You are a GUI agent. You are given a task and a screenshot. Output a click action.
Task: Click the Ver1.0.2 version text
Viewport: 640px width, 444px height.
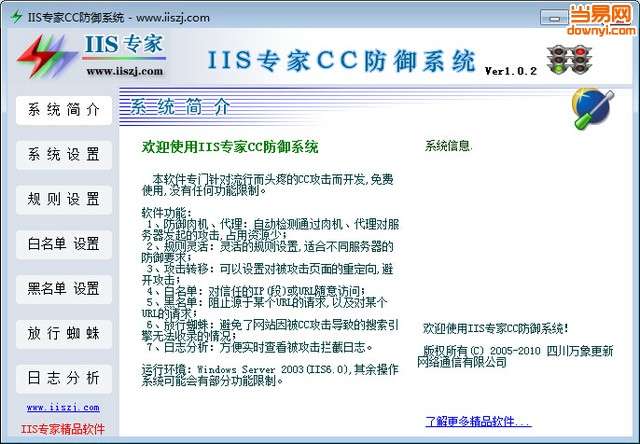(511, 71)
